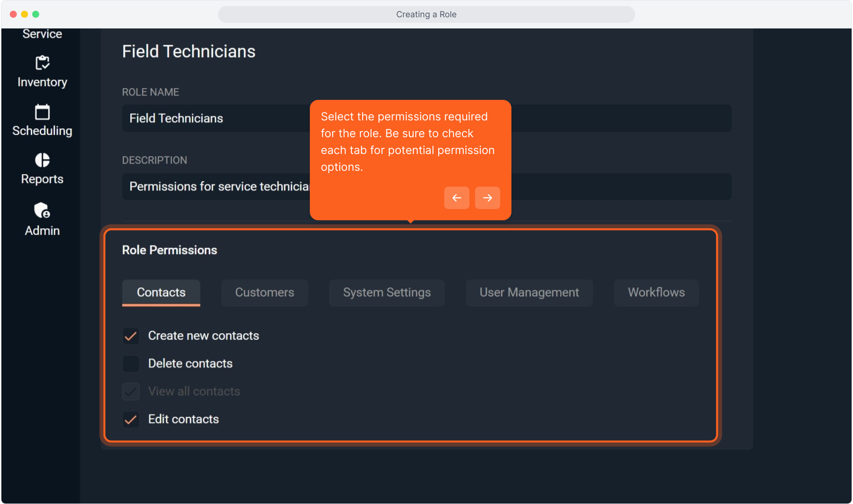This screenshot has width=853, height=504.
Task: Switch to the Customers tab
Action: (264, 293)
